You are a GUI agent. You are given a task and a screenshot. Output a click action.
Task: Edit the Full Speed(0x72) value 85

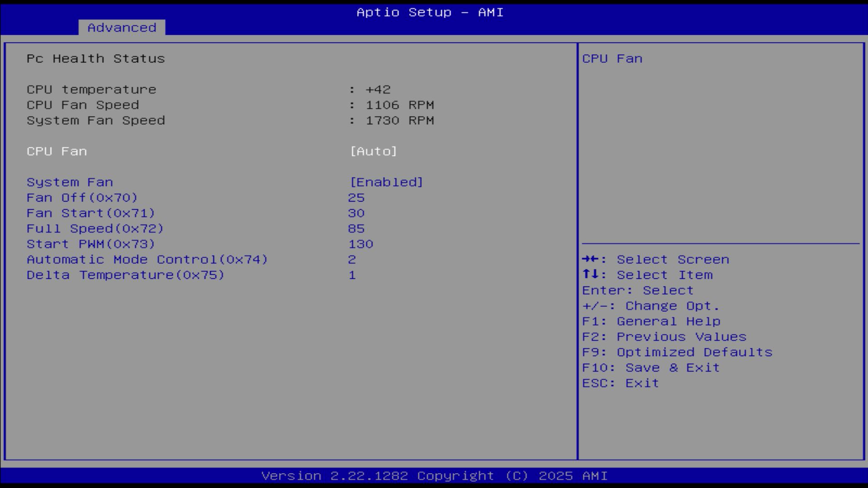click(356, 229)
